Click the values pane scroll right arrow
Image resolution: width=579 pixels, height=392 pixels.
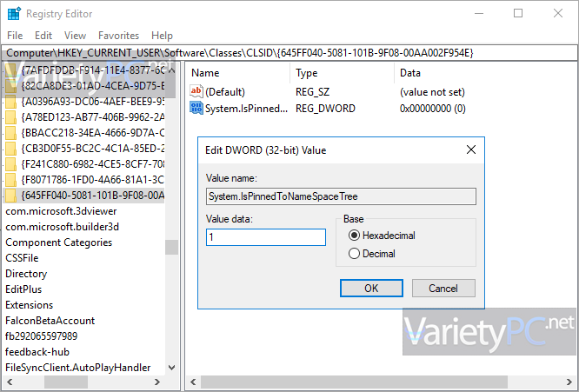569,382
